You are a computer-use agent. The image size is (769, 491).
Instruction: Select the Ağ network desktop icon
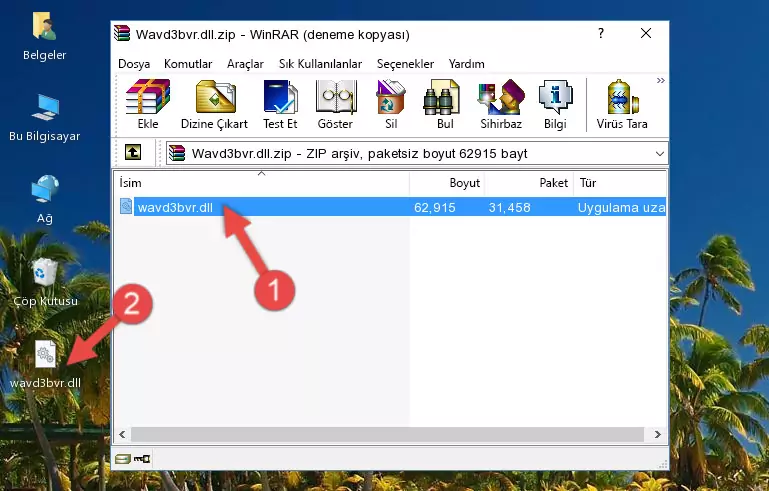pos(45,199)
